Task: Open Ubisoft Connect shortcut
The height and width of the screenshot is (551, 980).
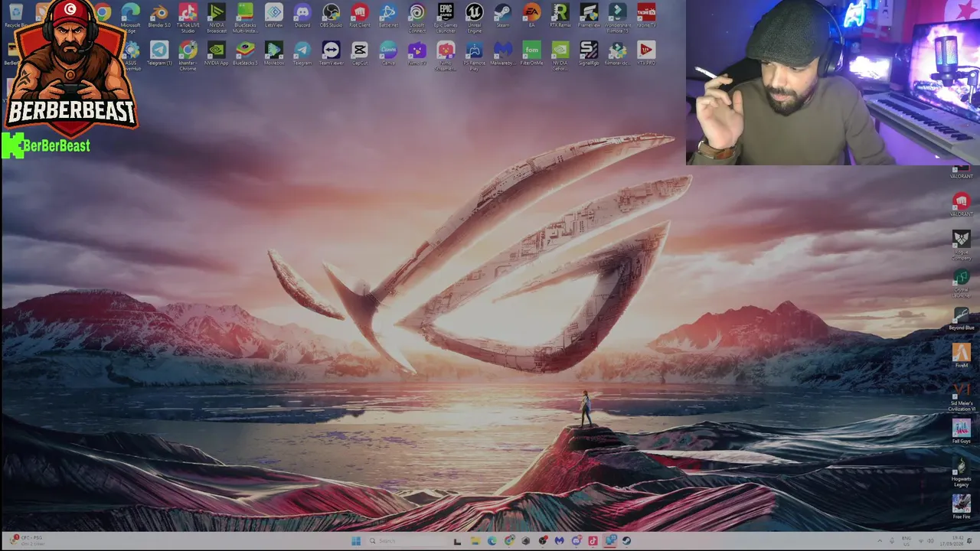Action: (x=416, y=18)
